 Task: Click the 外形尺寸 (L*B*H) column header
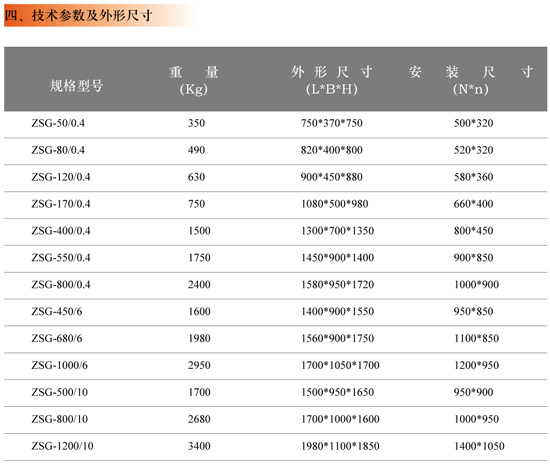[x=331, y=80]
